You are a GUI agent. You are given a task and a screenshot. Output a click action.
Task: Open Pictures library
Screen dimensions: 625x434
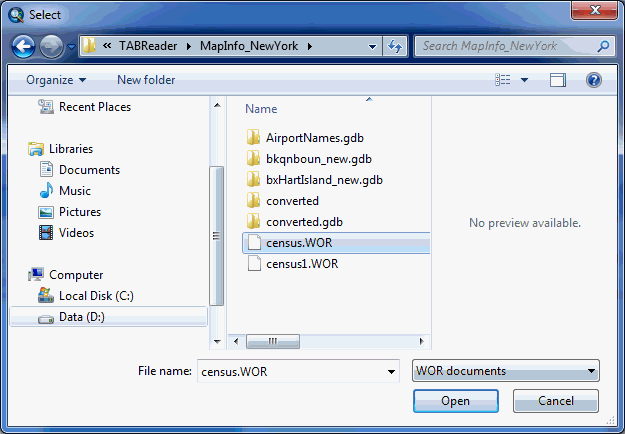[80, 212]
